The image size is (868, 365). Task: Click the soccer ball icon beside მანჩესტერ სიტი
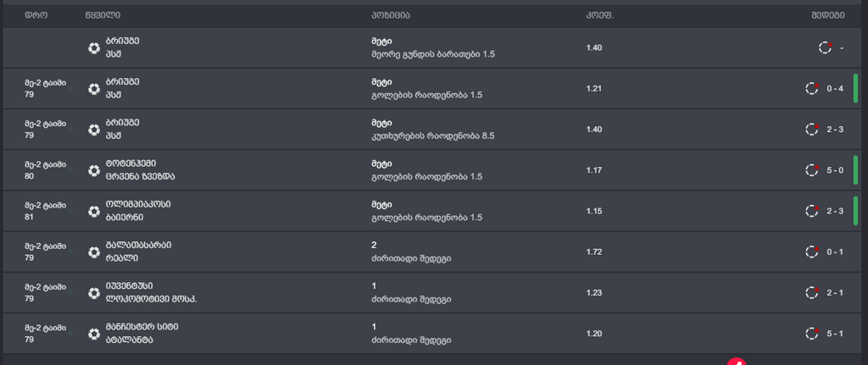(x=94, y=334)
